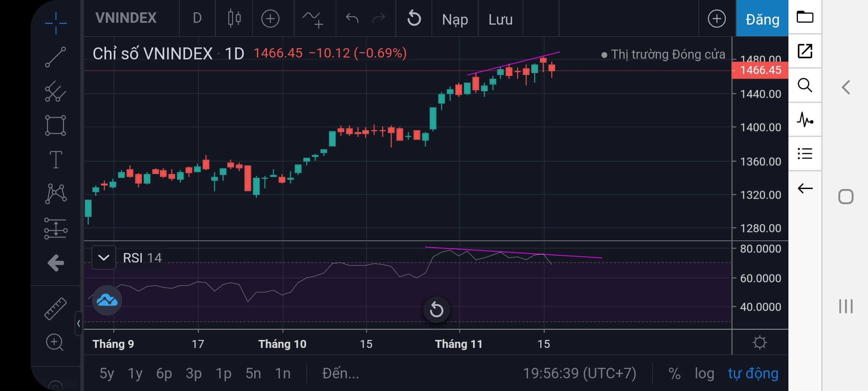The height and width of the screenshot is (391, 868).
Task: Click the Tháng 11 time axis label
Action: (459, 344)
